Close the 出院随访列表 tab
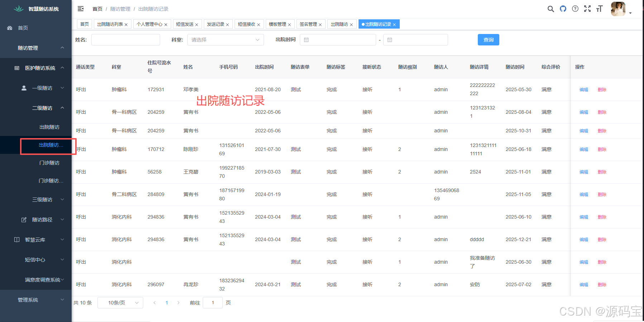 pos(126,25)
